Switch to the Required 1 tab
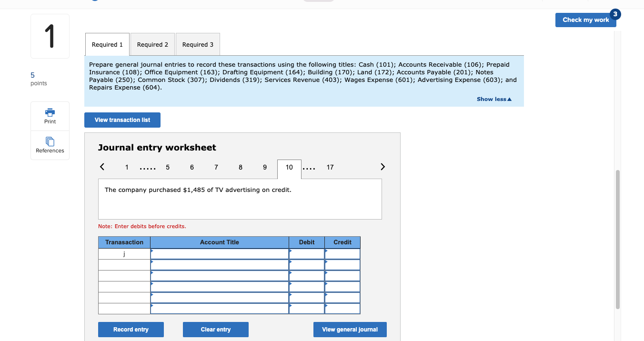644x341 pixels. [107, 44]
